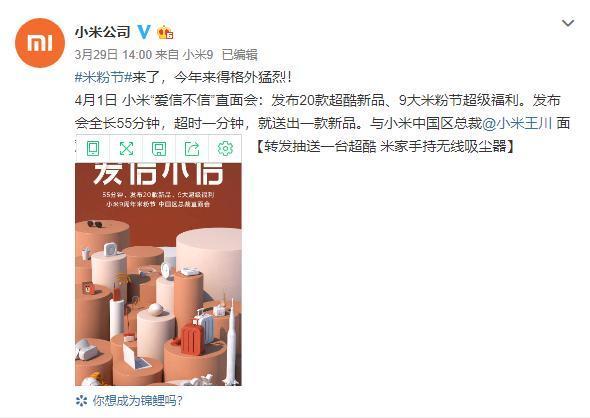Image resolution: width=590 pixels, height=418 pixels.
Task: Click the share arrow icon in image toolbar
Action: 192,149
